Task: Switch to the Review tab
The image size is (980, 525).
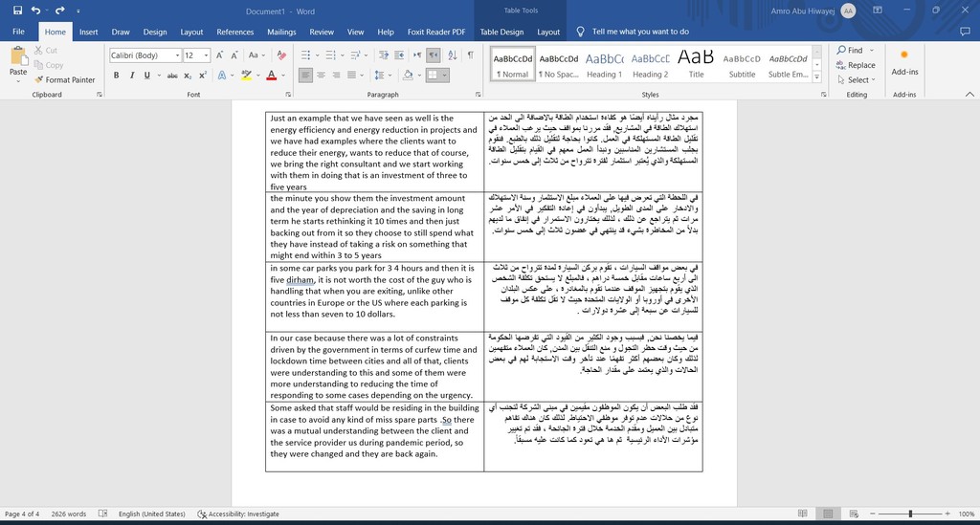Action: pyautogui.click(x=322, y=32)
